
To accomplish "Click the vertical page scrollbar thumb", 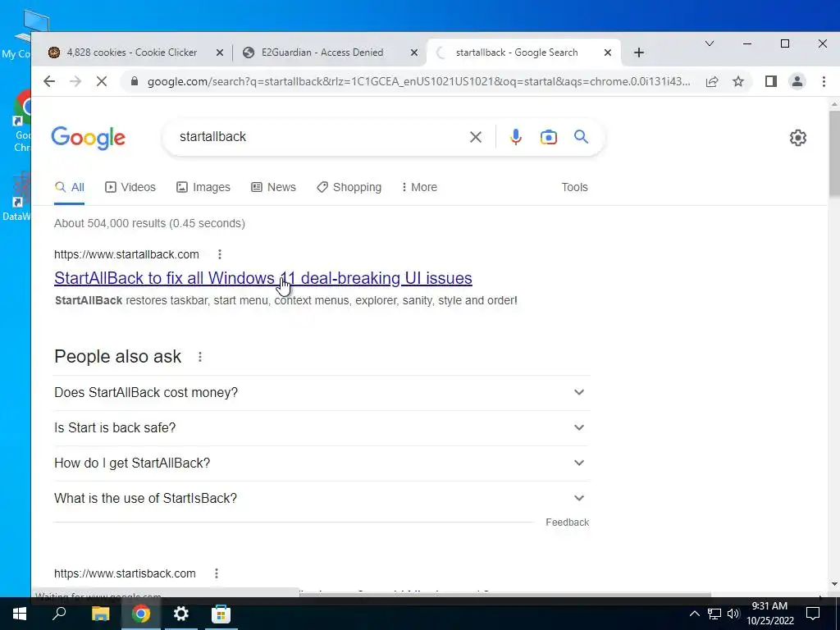I will 834,153.
